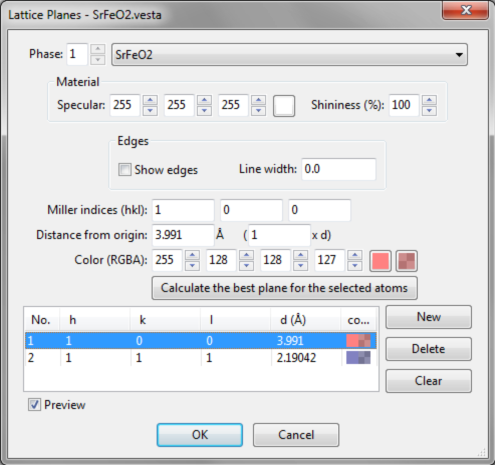The height and width of the screenshot is (465, 495).
Task: Increase the third Specular value with up arrow
Action: tap(259, 100)
